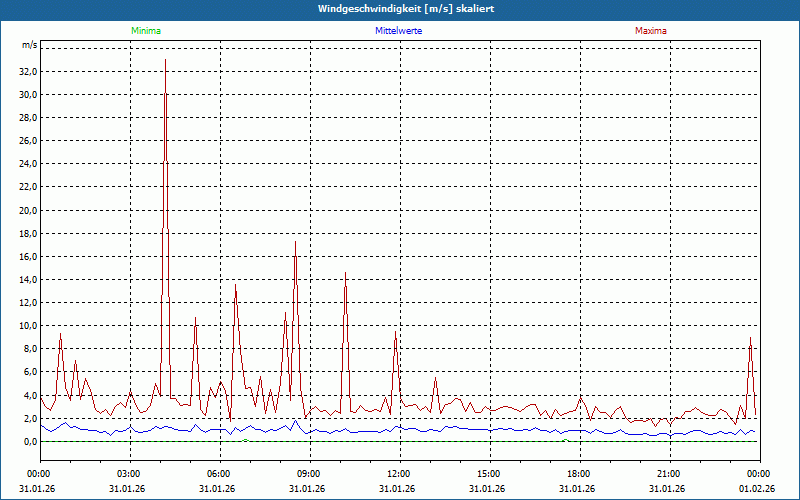Click the red Maxima peak after 09:00
This screenshot has height=500, width=800.
pos(345,273)
